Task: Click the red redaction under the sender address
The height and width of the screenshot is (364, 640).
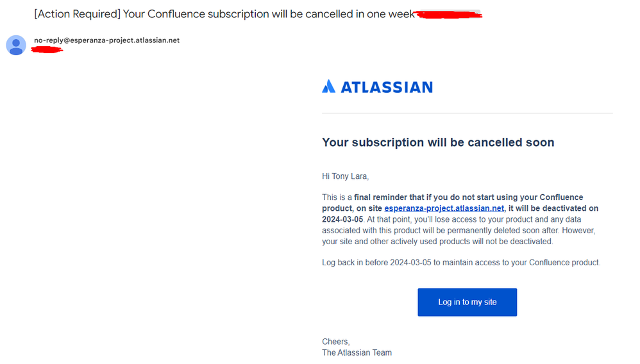Action: pos(47,50)
